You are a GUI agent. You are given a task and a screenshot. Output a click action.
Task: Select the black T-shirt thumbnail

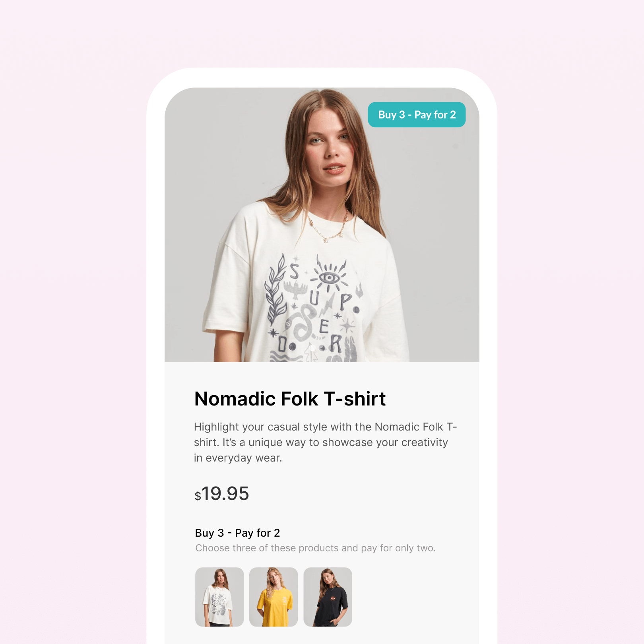click(x=328, y=597)
